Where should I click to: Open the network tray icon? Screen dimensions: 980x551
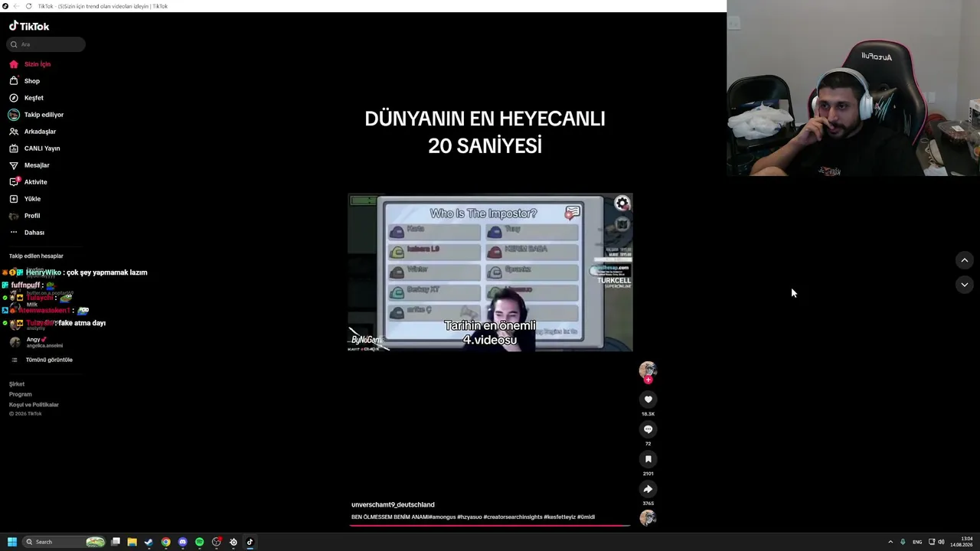click(931, 542)
